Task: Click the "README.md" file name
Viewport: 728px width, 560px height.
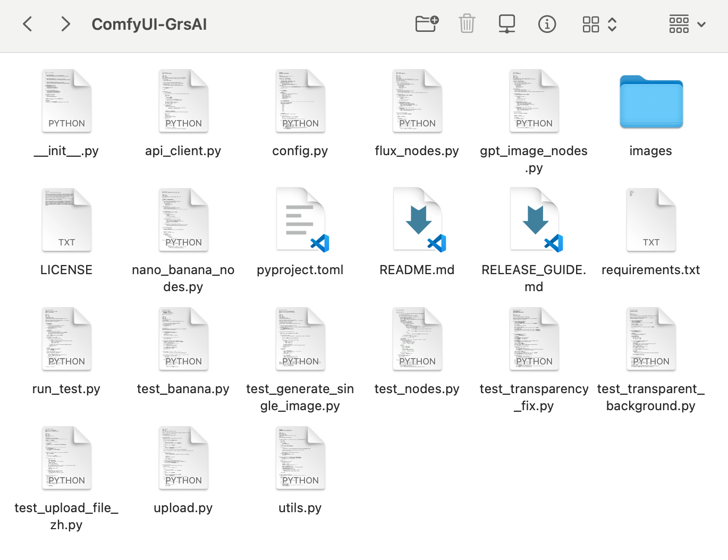Action: [x=417, y=270]
